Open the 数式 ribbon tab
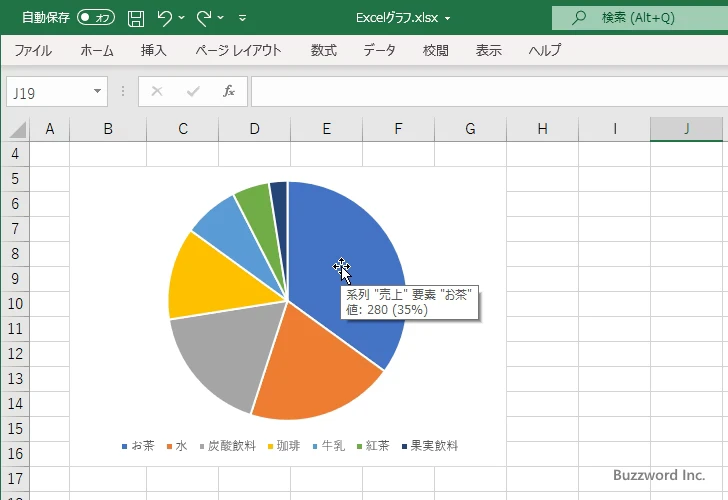This screenshot has width=728, height=500. click(x=324, y=50)
